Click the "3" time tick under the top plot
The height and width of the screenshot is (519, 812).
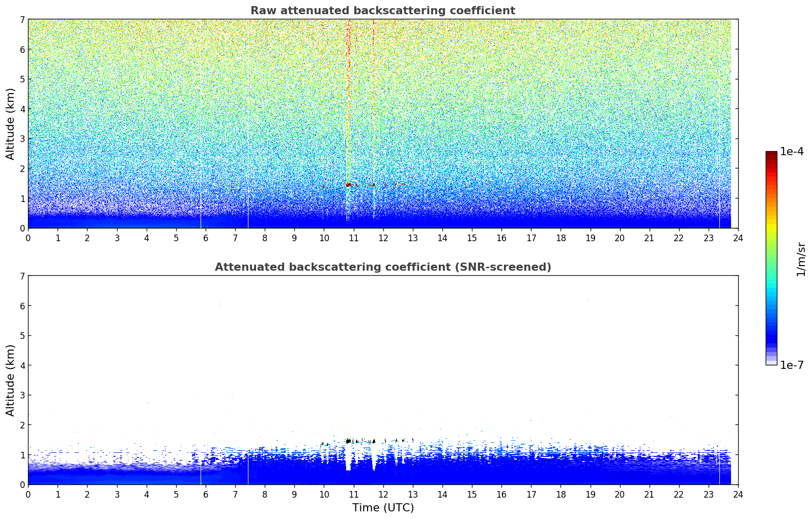117,238
